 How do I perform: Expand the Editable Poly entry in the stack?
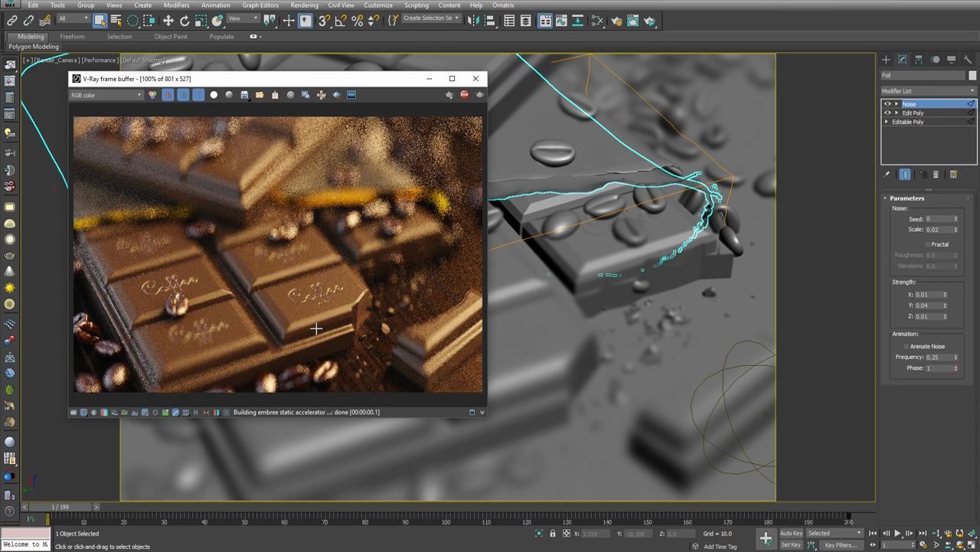point(887,121)
